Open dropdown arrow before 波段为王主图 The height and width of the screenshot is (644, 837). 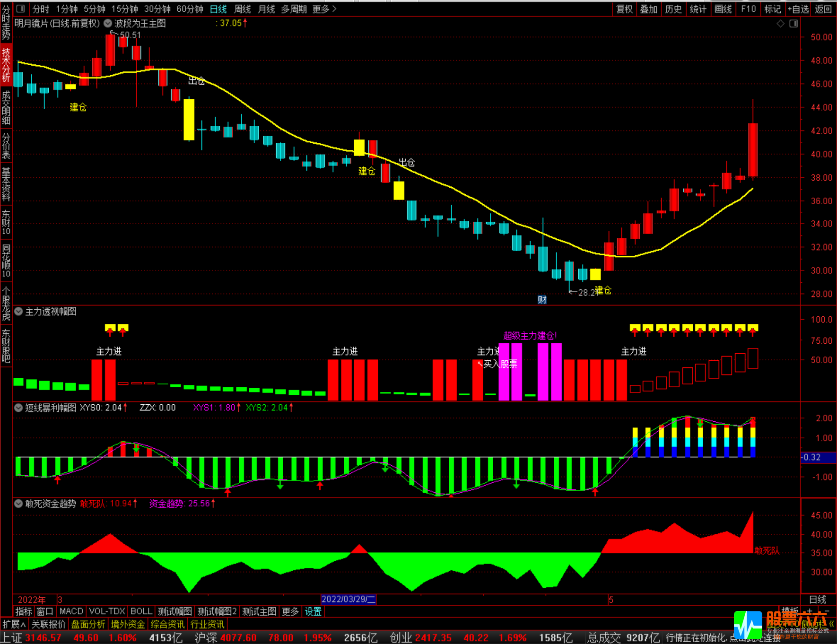point(108,23)
